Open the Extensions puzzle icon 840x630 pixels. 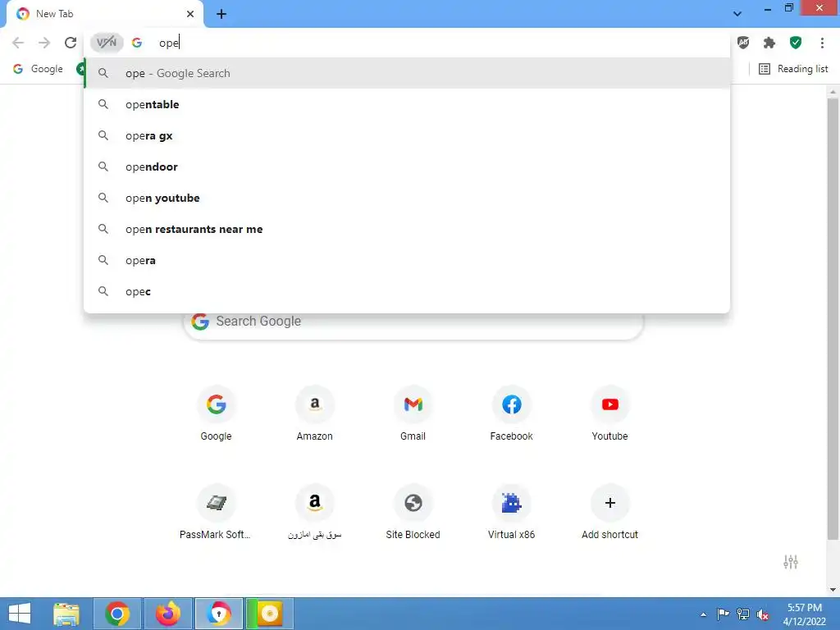(769, 43)
